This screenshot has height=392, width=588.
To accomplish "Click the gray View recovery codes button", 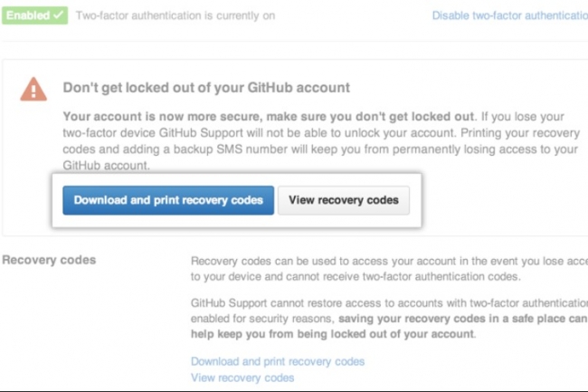I will coord(344,200).
